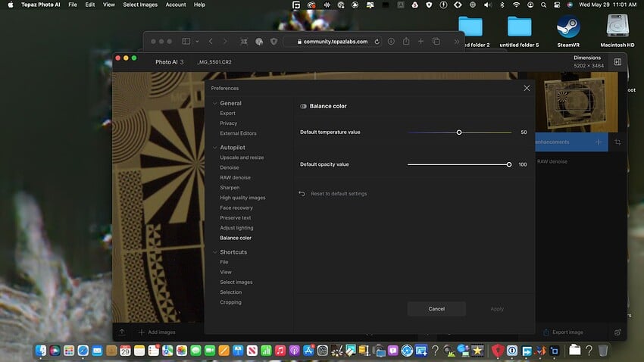Open the Account menu
Image resolution: width=644 pixels, height=362 pixels.
pos(176,5)
